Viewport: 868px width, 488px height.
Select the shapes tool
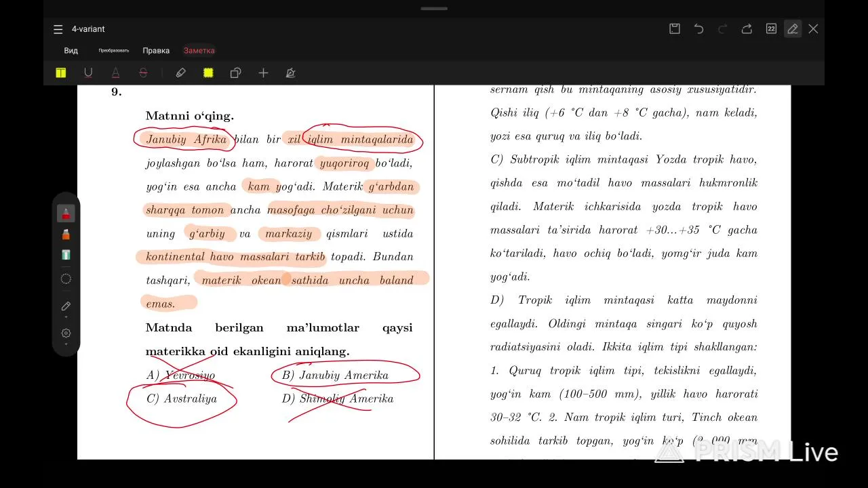[x=235, y=73]
